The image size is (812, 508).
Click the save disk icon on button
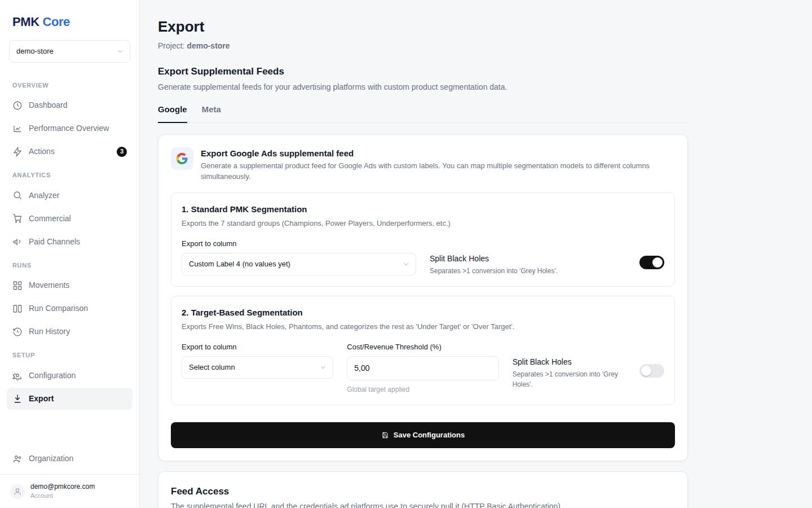point(385,435)
